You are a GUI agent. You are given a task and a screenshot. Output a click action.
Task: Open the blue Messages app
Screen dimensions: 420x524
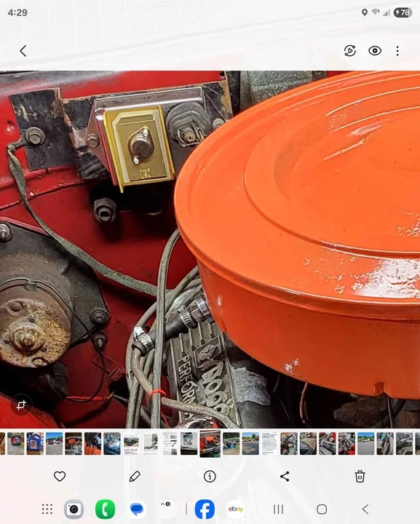coord(137,509)
